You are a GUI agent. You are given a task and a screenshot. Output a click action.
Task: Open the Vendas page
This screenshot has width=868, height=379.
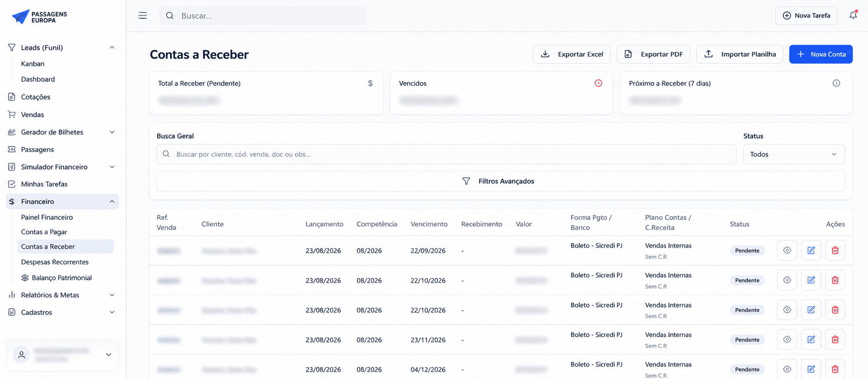click(x=32, y=115)
